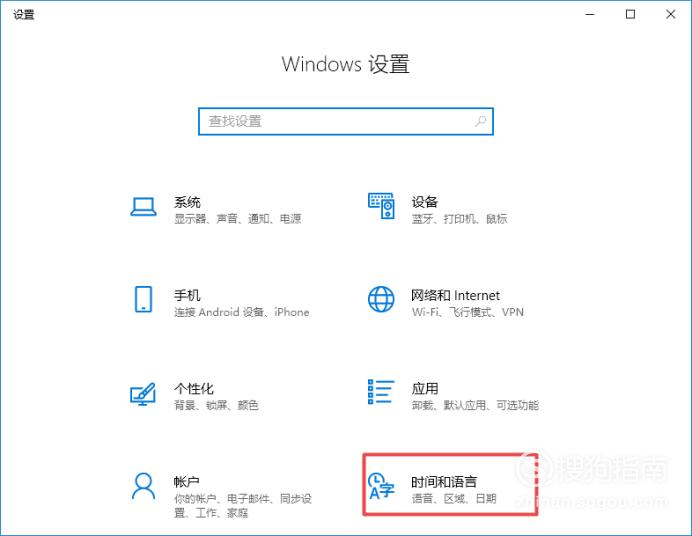Viewport: 692px width, 536px height.
Task: Open the 个性化 settings category
Action: point(194,389)
